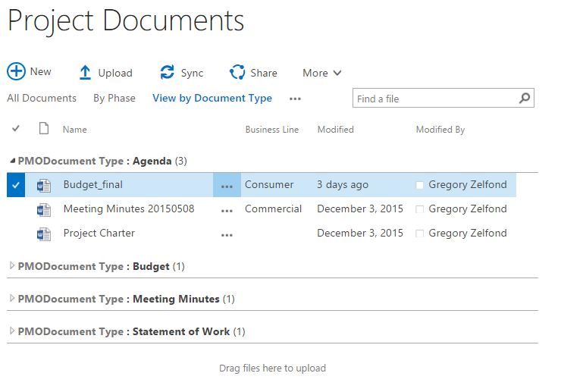
Task: Click the New button label
Action: click(x=40, y=71)
